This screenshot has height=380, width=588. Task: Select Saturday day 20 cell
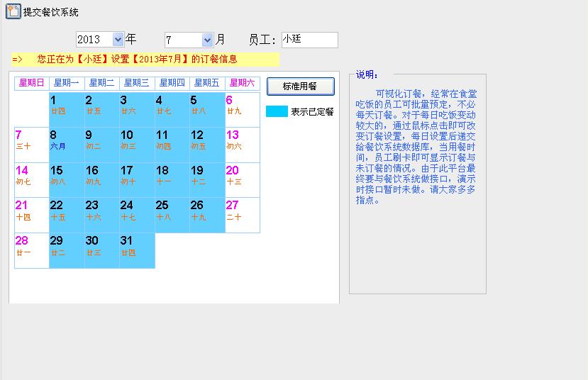[243, 180]
